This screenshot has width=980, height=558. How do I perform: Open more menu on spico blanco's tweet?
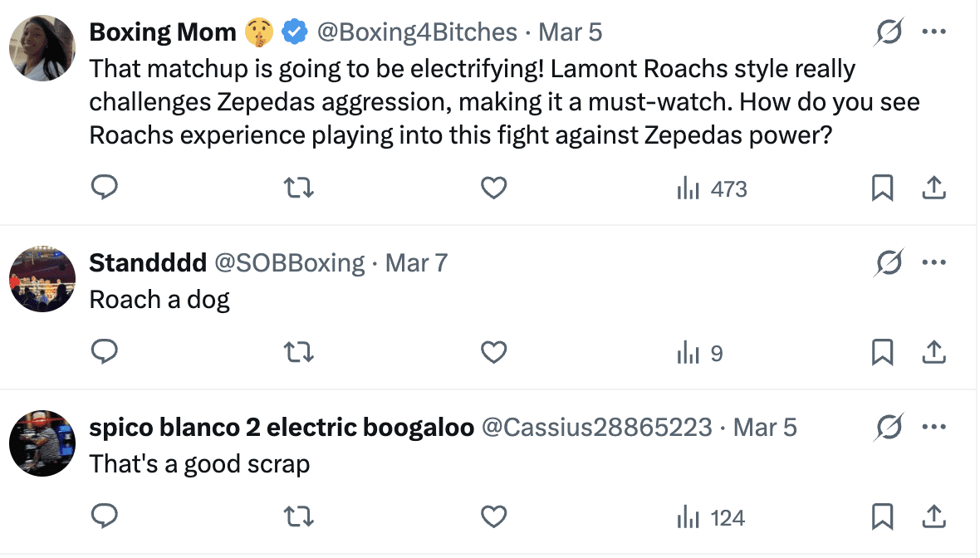click(x=934, y=428)
